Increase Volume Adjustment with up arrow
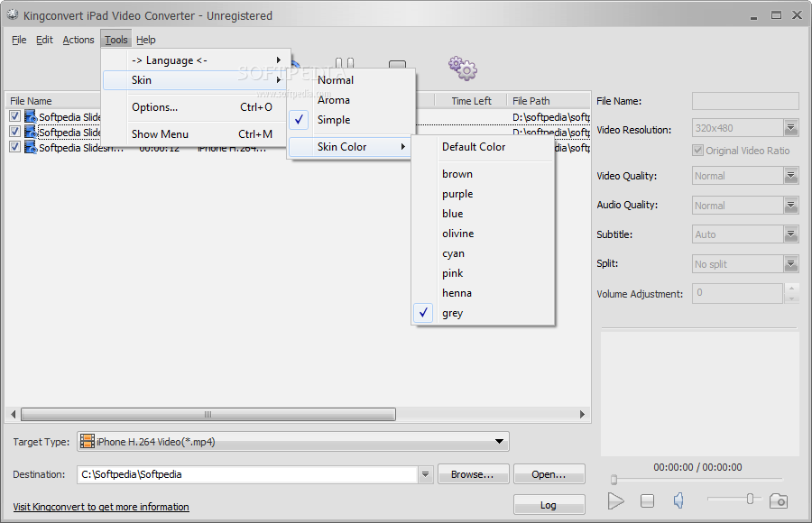 791,289
